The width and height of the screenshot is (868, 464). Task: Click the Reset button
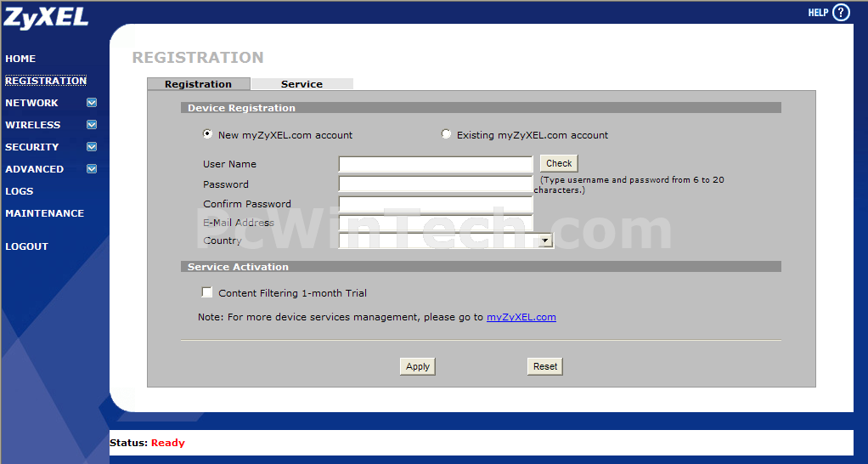click(545, 366)
